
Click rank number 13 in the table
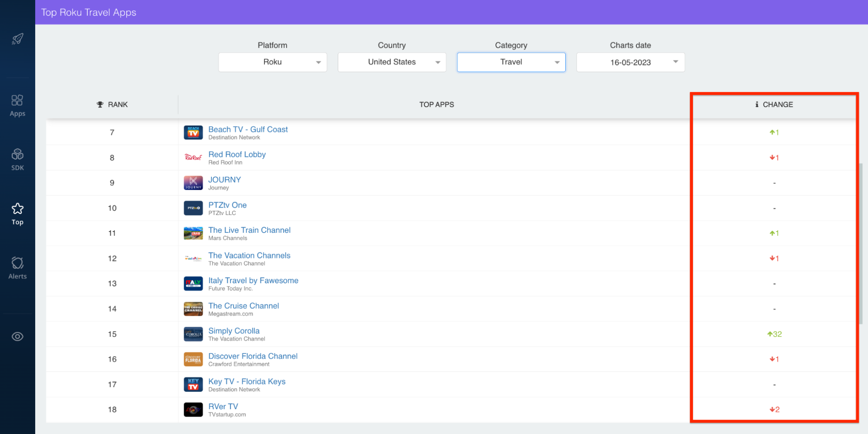112,284
